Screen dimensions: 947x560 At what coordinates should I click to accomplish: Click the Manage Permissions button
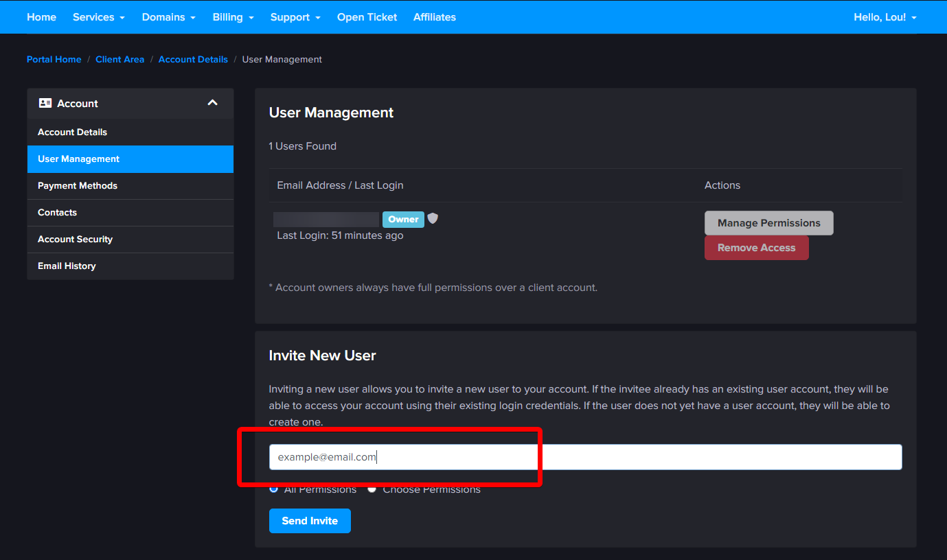tap(769, 223)
